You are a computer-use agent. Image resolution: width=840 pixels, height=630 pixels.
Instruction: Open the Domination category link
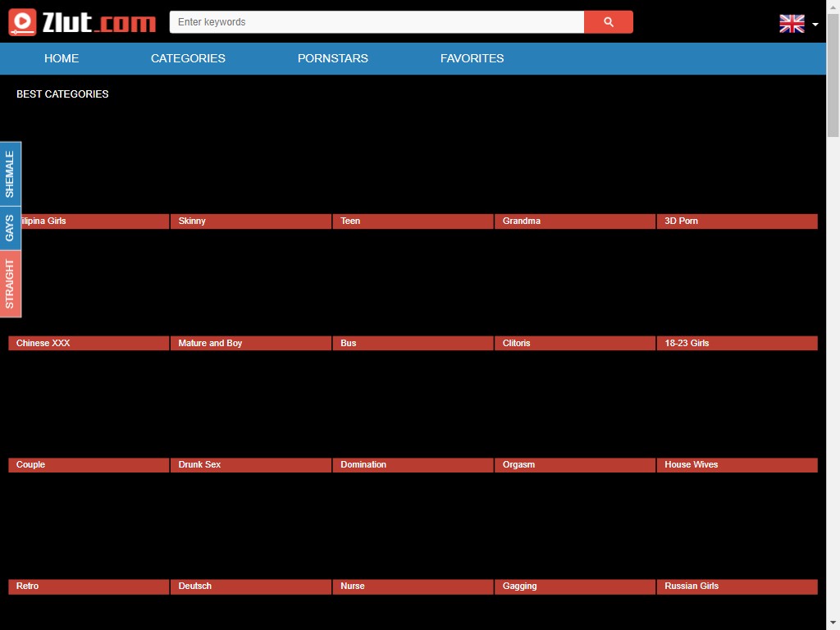413,465
